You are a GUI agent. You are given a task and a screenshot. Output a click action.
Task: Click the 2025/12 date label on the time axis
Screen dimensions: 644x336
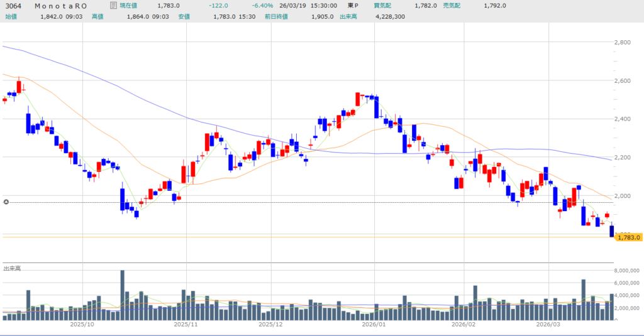270,325
